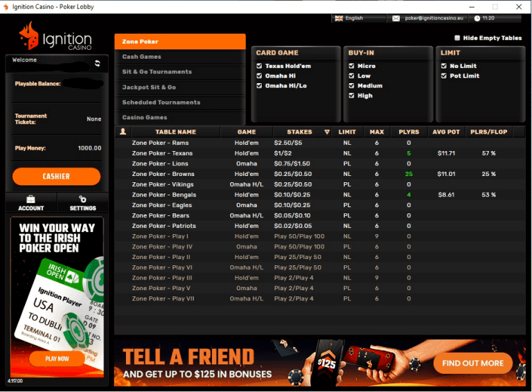The width and height of the screenshot is (532, 392).
Task: Select Zone Poker - Bengals table
Action: pyautogui.click(x=319, y=195)
